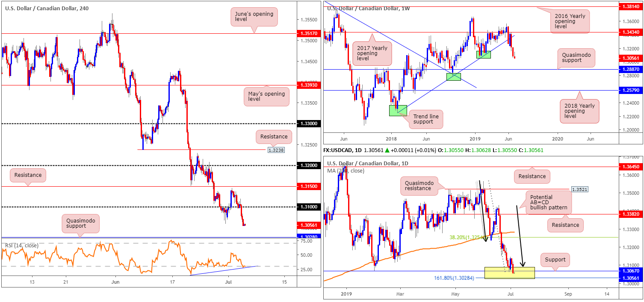The width and height of the screenshot is (644, 302).
Task: Select the Quasimodo support callout on weekly chart
Action: (x=576, y=57)
